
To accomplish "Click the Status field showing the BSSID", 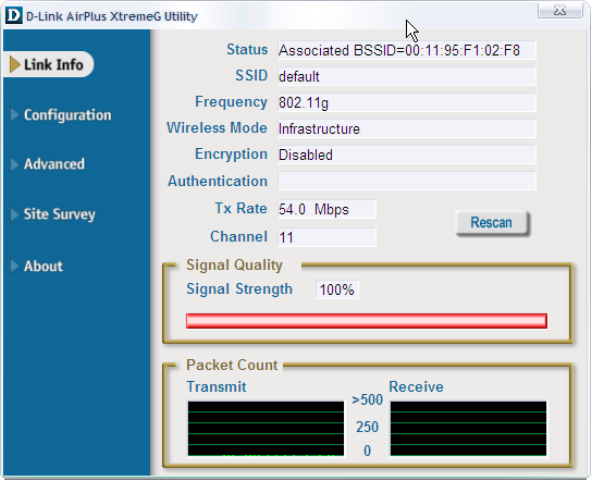I will coord(407,50).
